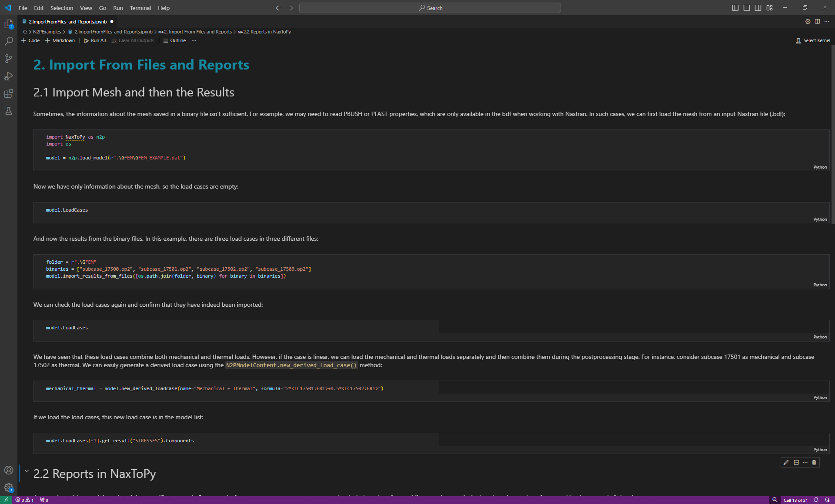Open the Run menu

pos(118,8)
